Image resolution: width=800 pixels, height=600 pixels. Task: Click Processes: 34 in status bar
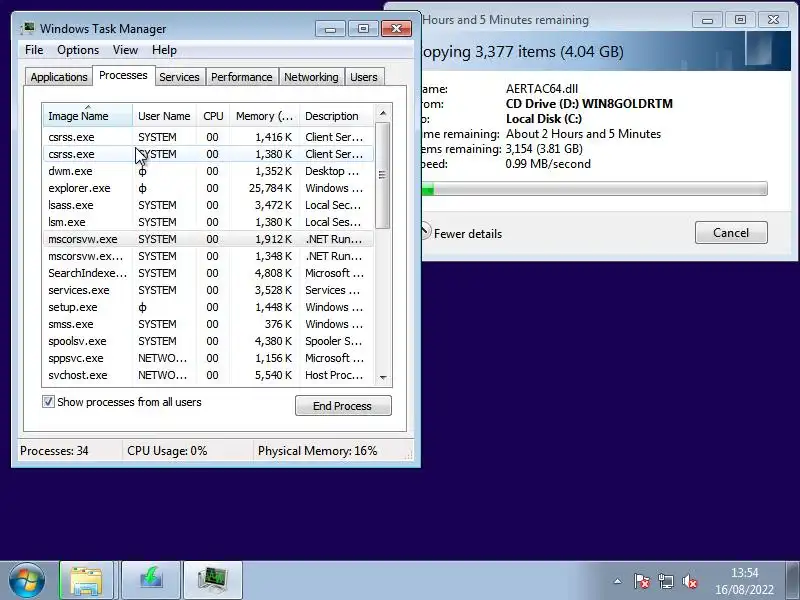pos(54,451)
